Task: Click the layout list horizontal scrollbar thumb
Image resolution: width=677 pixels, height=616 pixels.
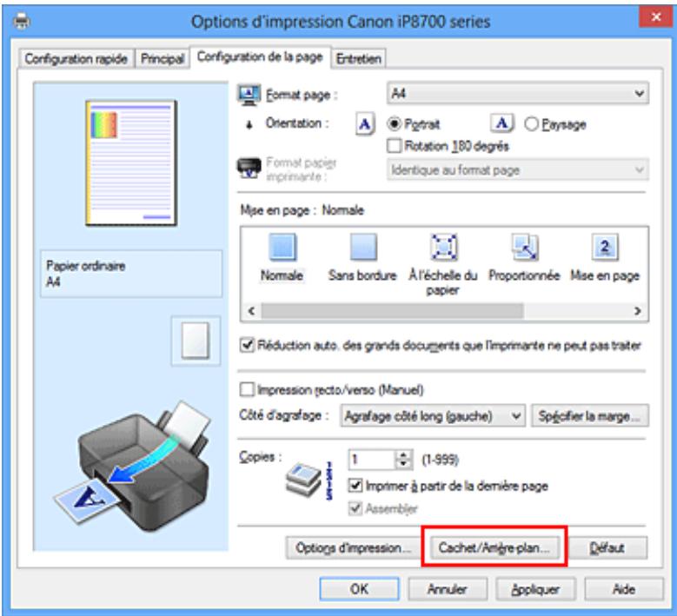Action: (x=392, y=311)
